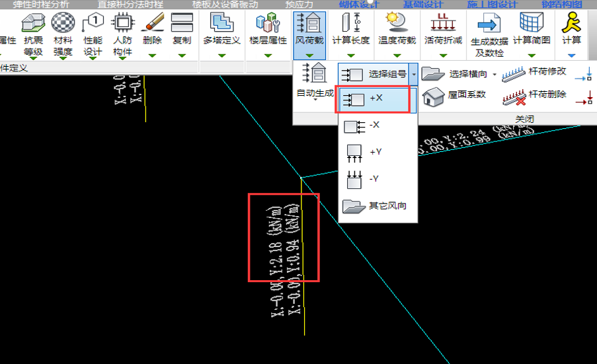This screenshot has height=364, width=597.
Task: Click 杆荷修改 member load modify
Action: (x=534, y=73)
